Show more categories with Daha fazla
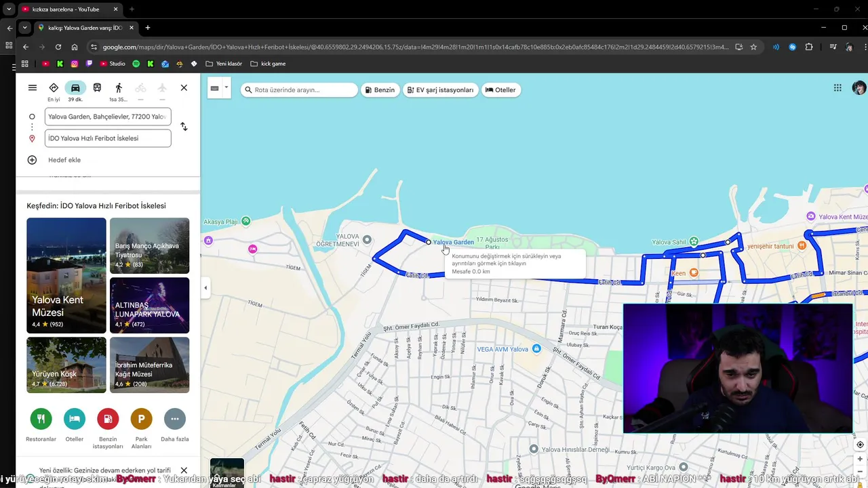868x488 pixels. [x=175, y=425]
